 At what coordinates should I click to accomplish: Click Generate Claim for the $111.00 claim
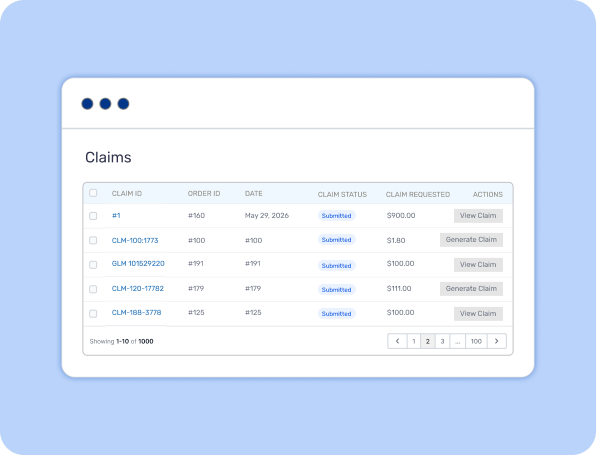[471, 289]
